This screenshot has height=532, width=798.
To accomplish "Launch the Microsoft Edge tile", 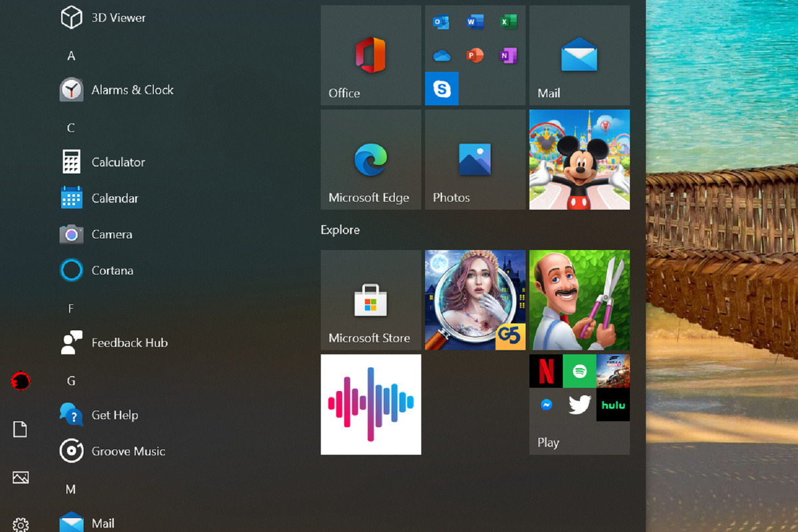I will coord(370,160).
